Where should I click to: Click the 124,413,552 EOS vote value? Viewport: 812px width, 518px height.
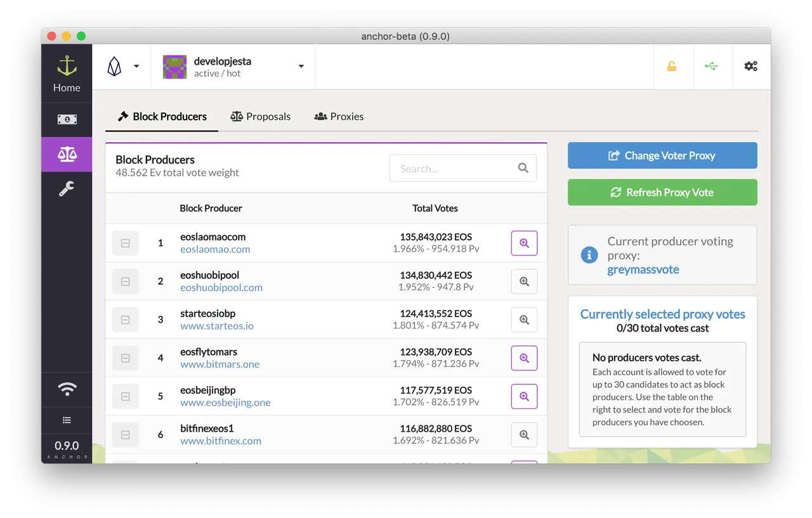pos(436,314)
